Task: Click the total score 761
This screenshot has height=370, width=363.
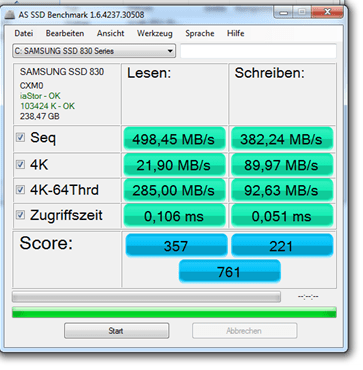Action: click(229, 271)
